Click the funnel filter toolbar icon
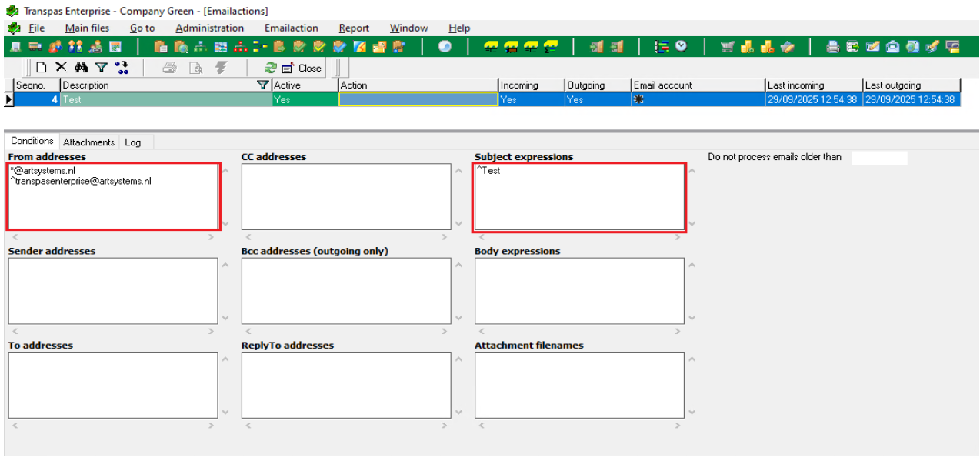This screenshot has width=980, height=458. (101, 68)
